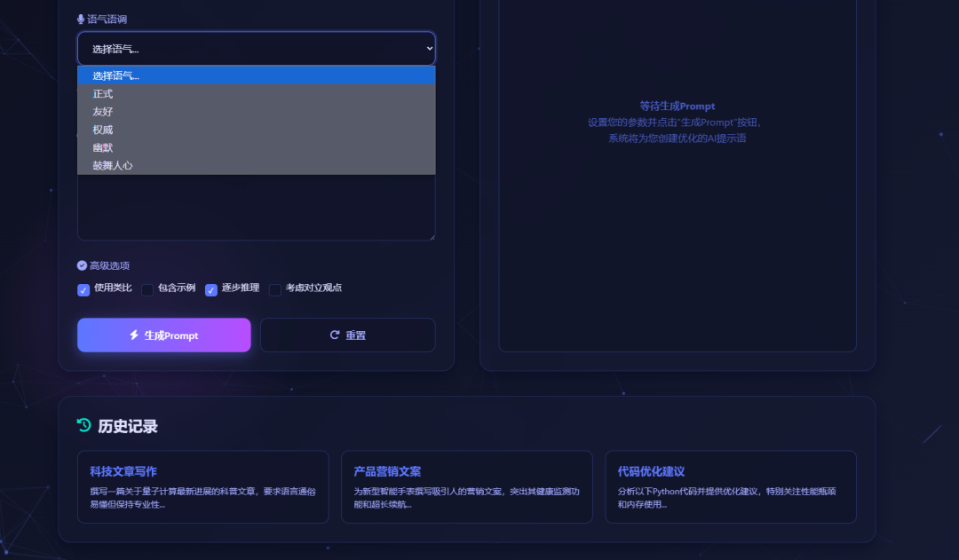Screen dimensions: 959x560
Task: Uncheck the 使用类比 checkbox
Action: 83,290
